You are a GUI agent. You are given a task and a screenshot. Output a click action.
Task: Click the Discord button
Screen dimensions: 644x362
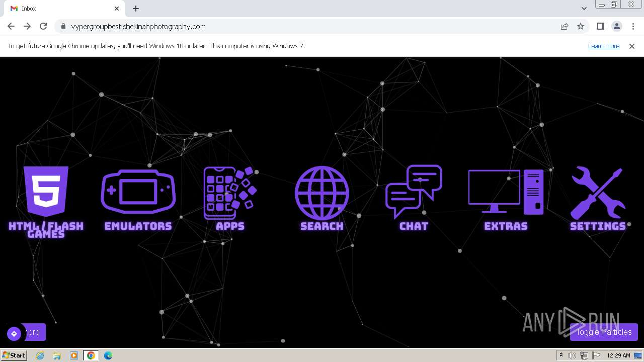[x=34, y=332]
